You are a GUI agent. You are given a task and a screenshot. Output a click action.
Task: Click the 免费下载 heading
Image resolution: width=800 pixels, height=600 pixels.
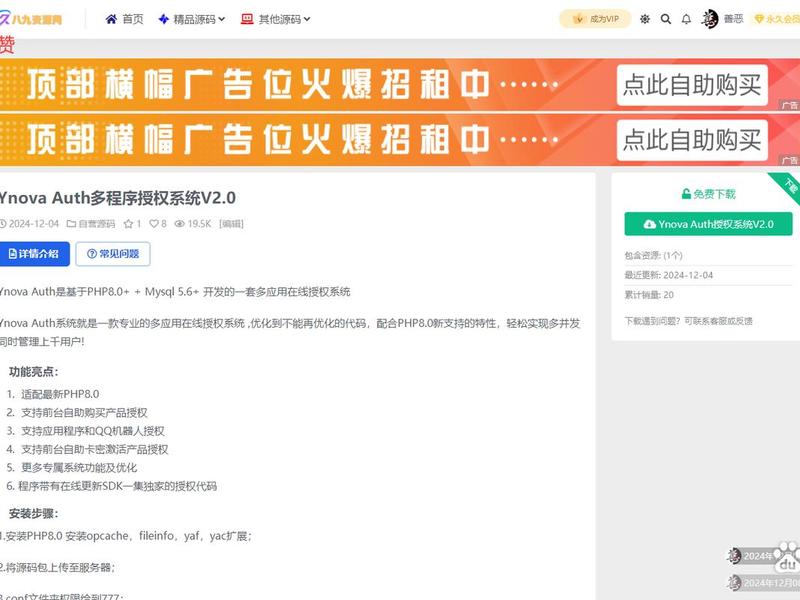(709, 194)
